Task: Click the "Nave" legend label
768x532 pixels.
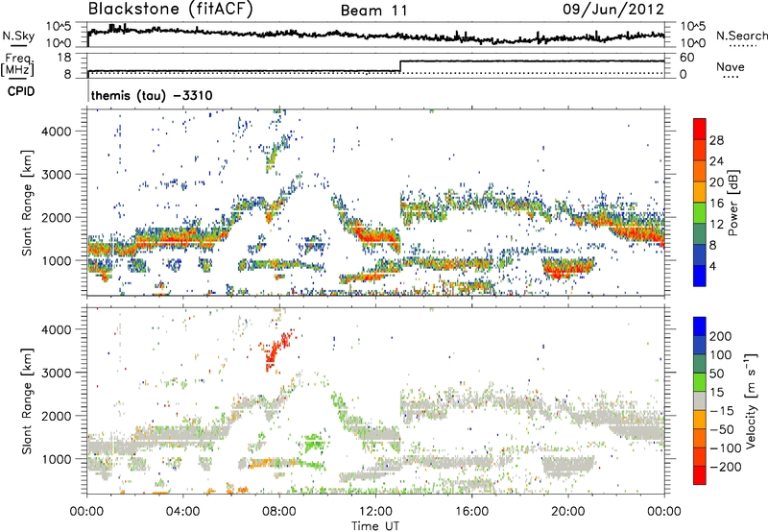Action: click(x=731, y=67)
